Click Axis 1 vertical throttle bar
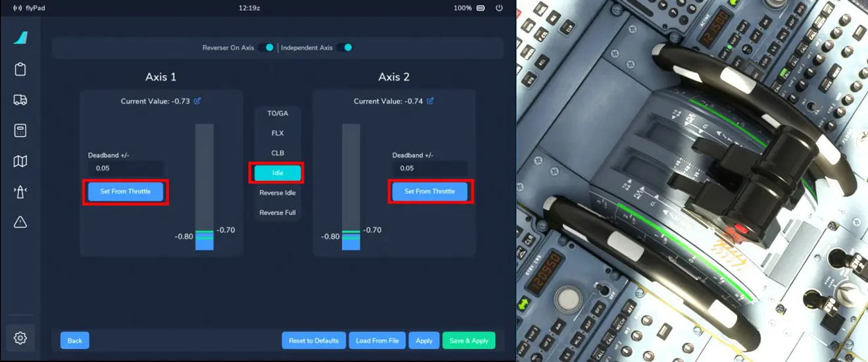Image resolution: width=868 pixels, height=362 pixels. point(205,187)
